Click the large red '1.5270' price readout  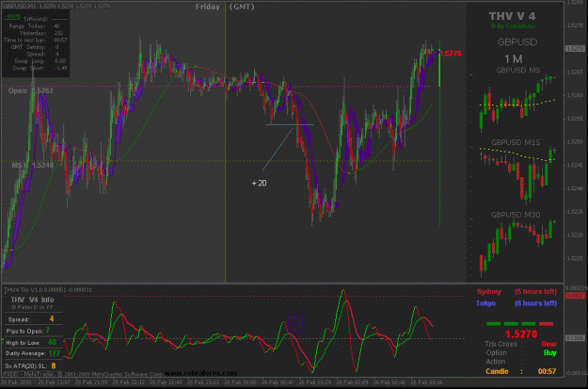coord(521,333)
